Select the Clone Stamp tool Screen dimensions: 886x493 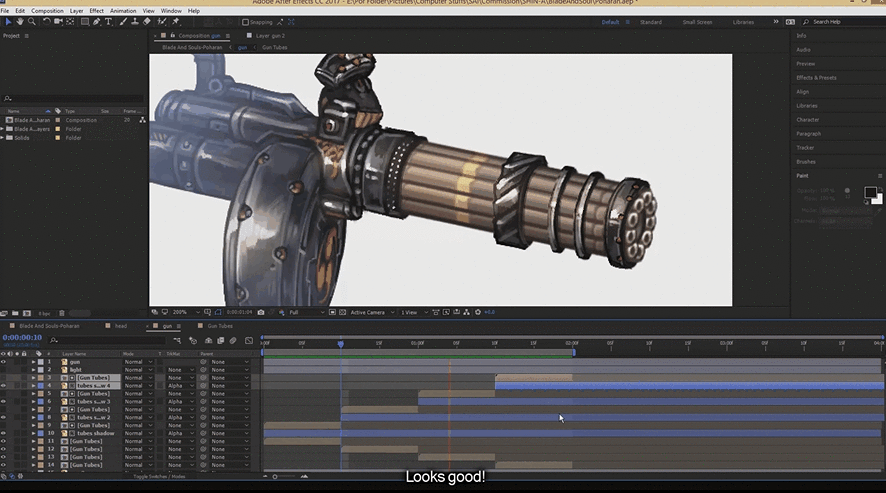click(134, 21)
